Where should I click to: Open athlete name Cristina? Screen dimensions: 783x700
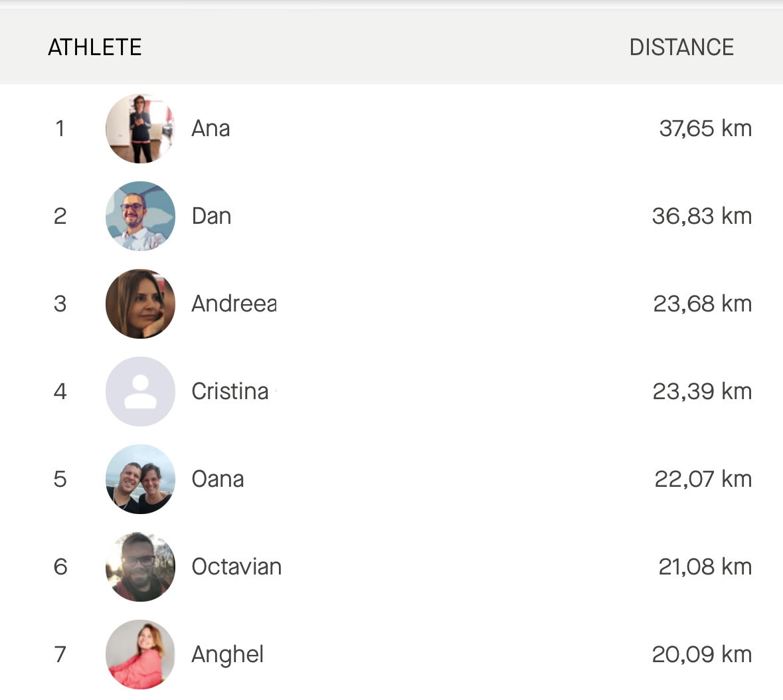click(230, 391)
